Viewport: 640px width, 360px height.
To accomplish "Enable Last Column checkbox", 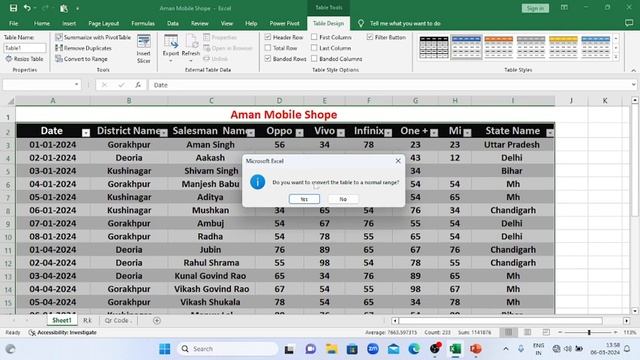I will coord(314,48).
